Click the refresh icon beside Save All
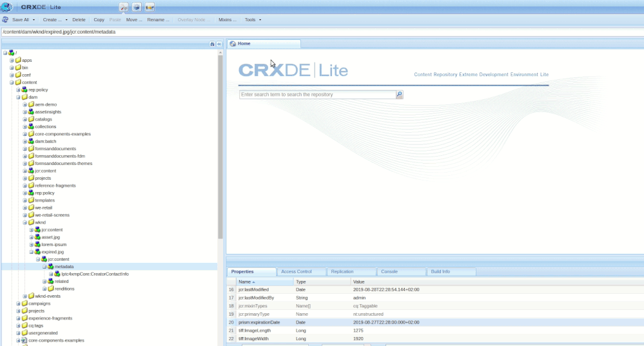Image resolution: width=644 pixels, height=346 pixels. pyautogui.click(x=5, y=20)
